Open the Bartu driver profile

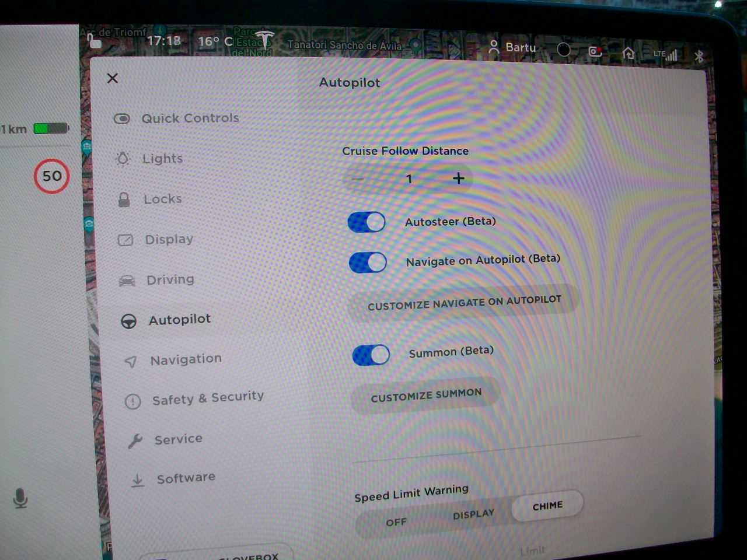click(512, 47)
